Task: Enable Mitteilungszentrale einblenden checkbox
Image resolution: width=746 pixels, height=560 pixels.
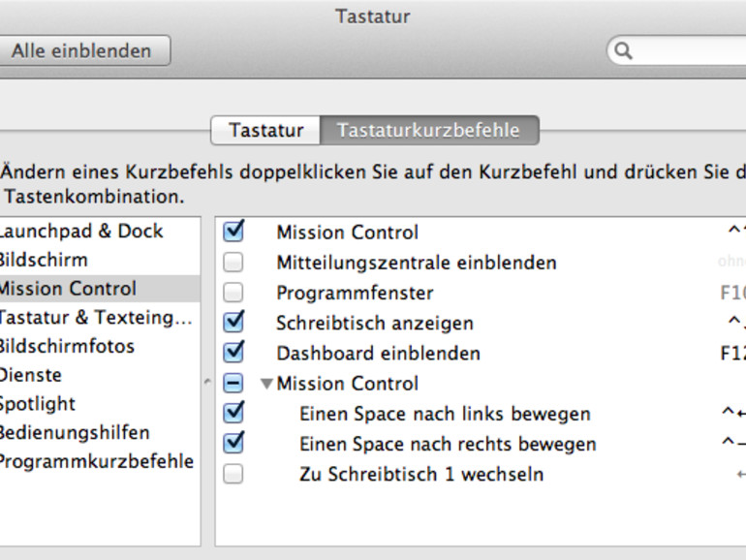Action: click(x=233, y=263)
